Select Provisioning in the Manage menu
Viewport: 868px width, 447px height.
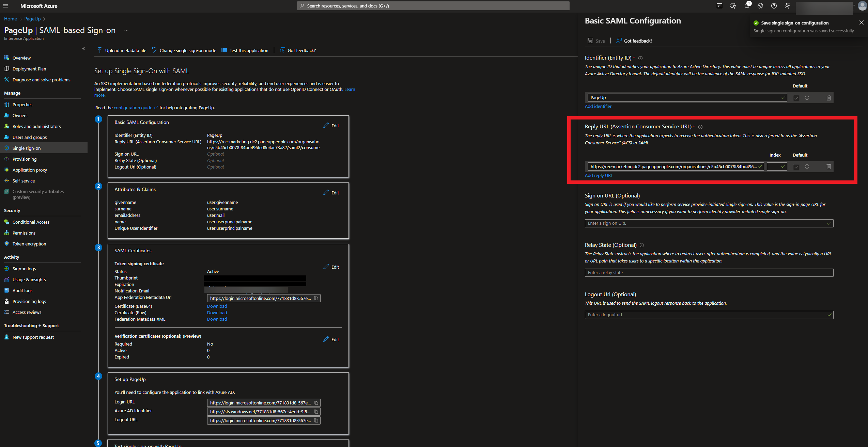pos(24,159)
